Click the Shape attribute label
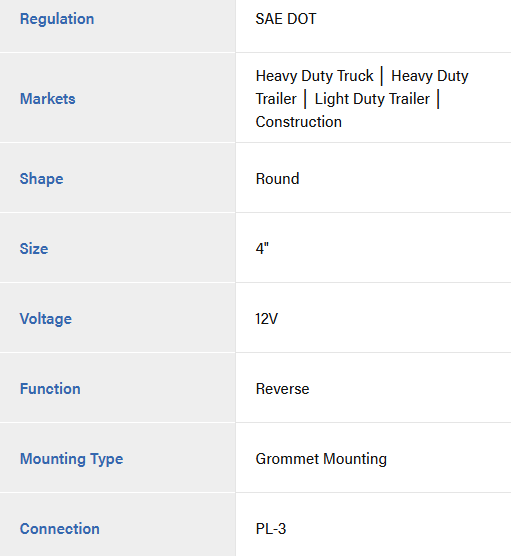 41,179
